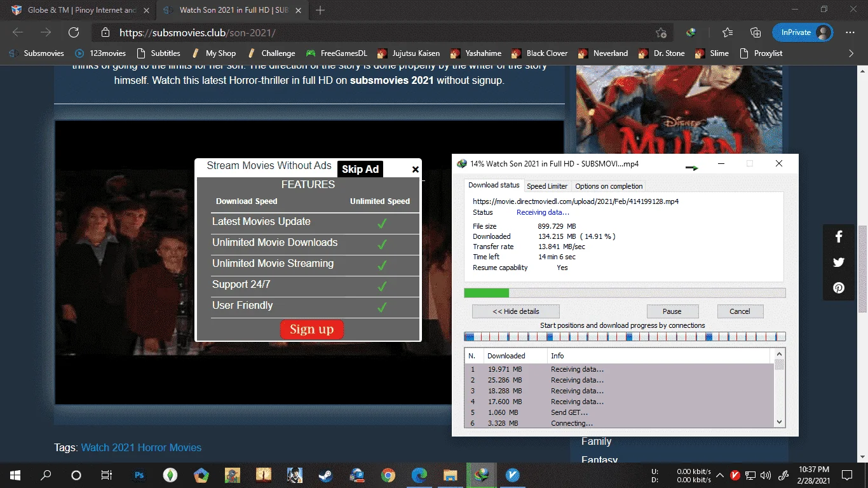
Task: Open the Family category link
Action: coord(596,441)
